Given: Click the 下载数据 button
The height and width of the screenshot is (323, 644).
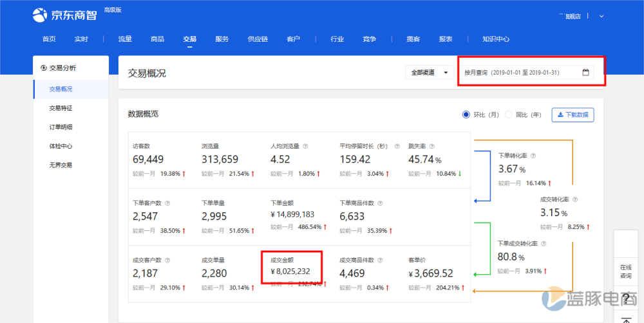Looking at the screenshot, I should click(573, 115).
